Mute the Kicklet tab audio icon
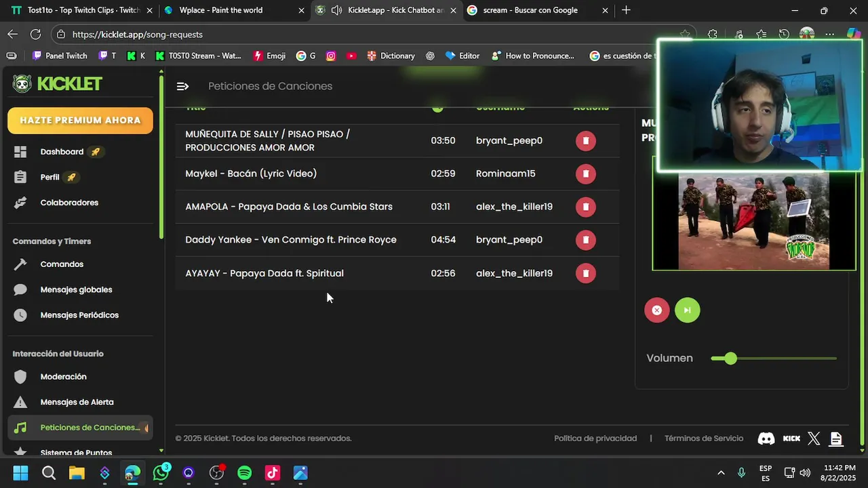The width and height of the screenshot is (868, 488). pos(336,10)
